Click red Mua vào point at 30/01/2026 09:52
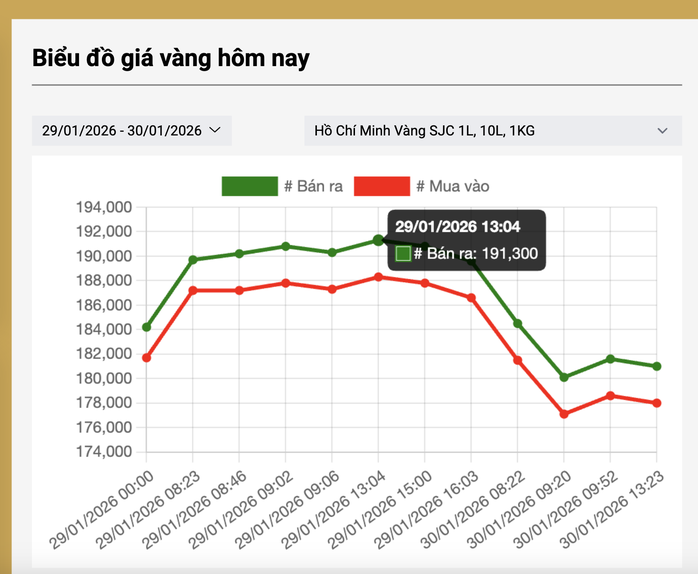Screen dimensions: 698x574 point(610,395)
